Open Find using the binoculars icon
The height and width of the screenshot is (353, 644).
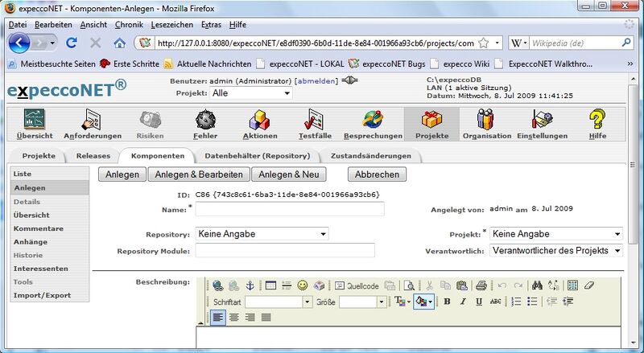537,285
